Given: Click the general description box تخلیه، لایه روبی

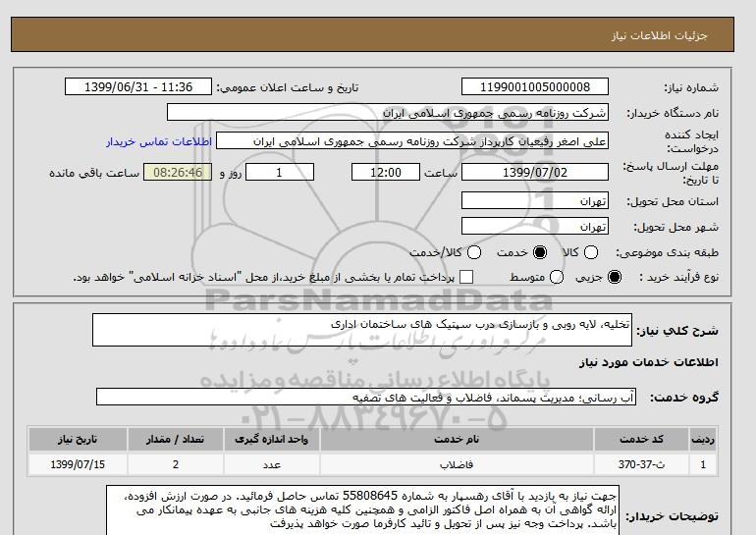Looking at the screenshot, I should click(362, 330).
